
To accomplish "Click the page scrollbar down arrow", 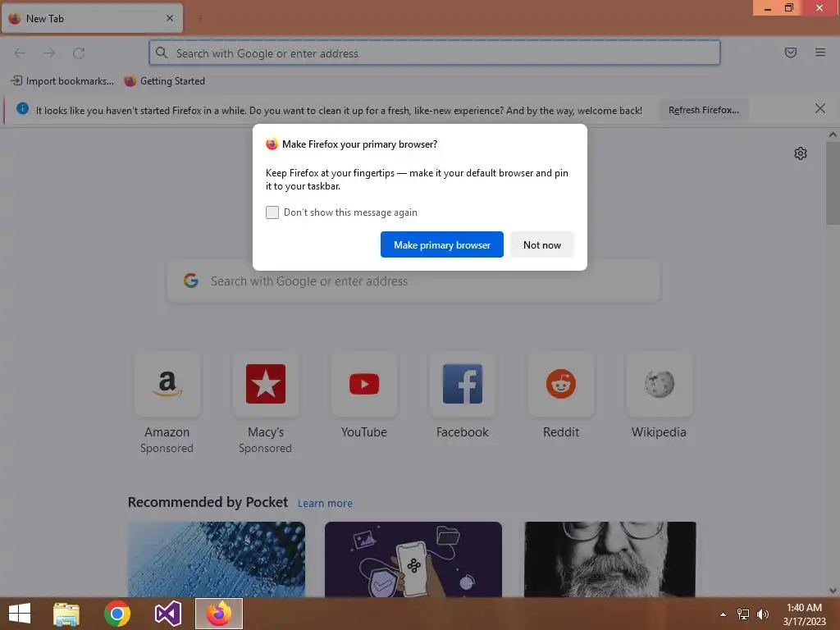I will (833, 591).
